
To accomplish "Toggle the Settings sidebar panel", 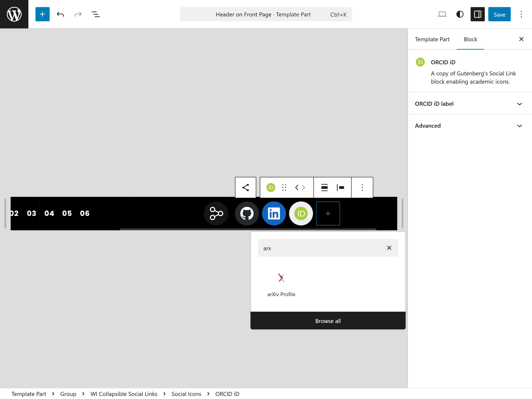I will click(477, 14).
